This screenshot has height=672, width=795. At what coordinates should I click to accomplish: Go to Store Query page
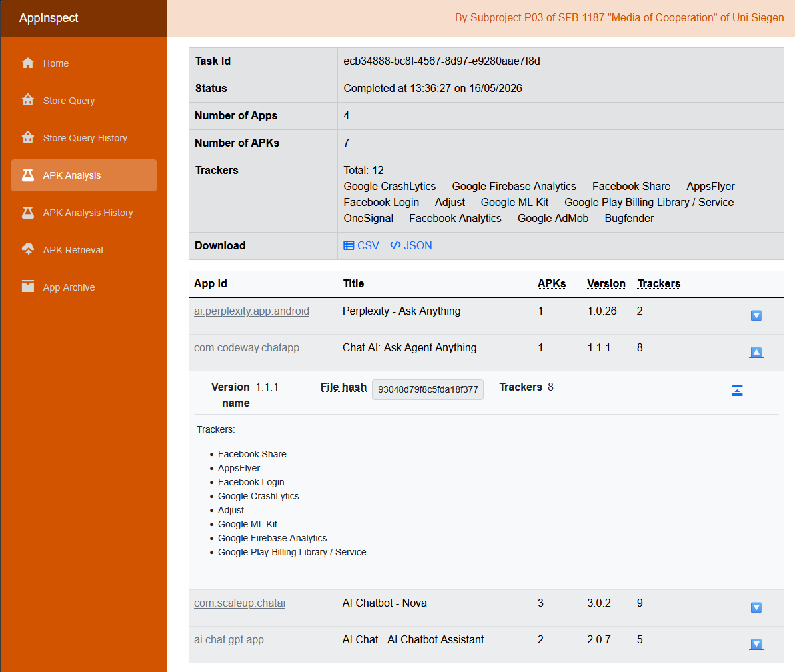click(x=84, y=101)
